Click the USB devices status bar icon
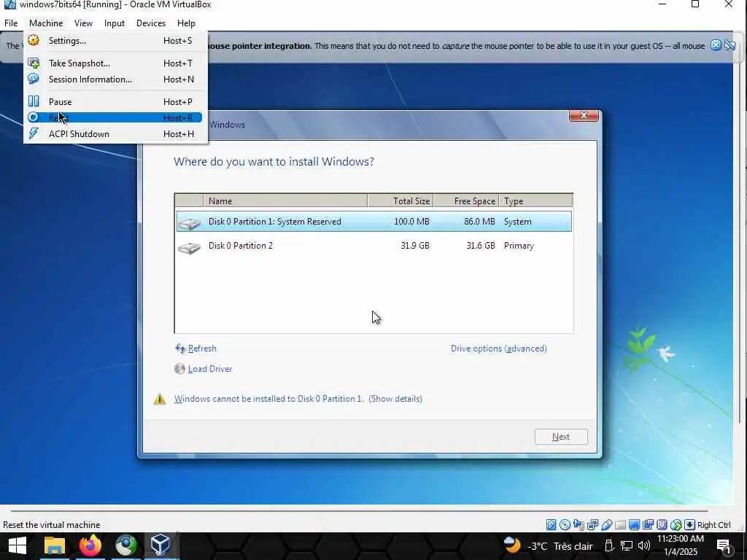 [606, 525]
